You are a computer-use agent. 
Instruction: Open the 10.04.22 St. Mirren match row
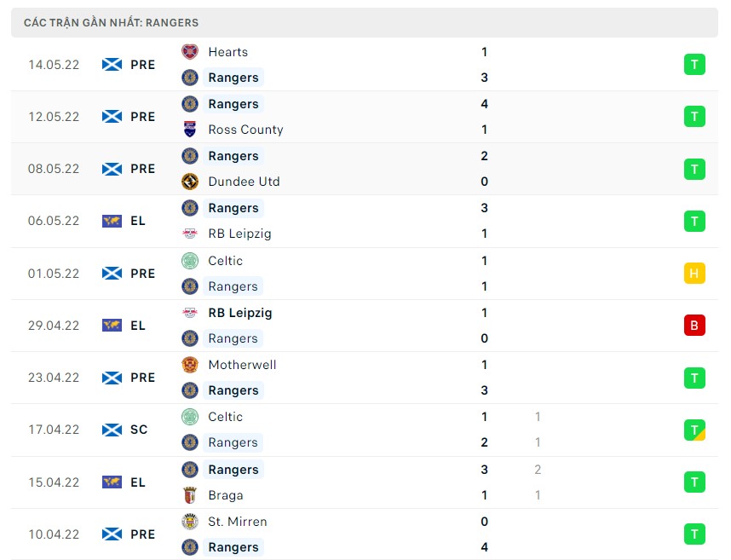[x=365, y=534]
